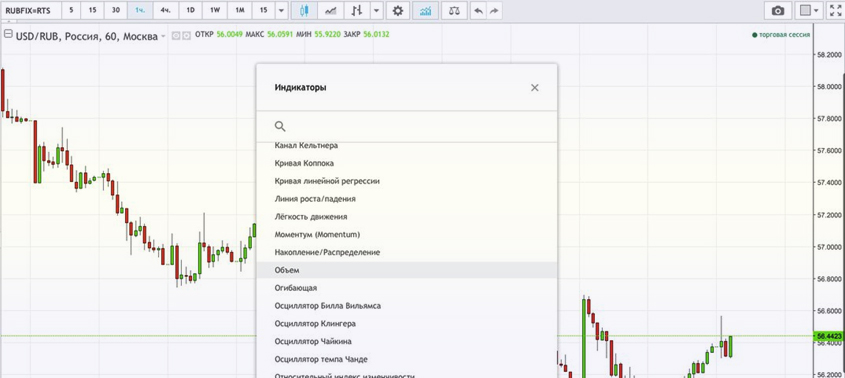
Task: Switch to the line chart style icon
Action: (x=331, y=10)
